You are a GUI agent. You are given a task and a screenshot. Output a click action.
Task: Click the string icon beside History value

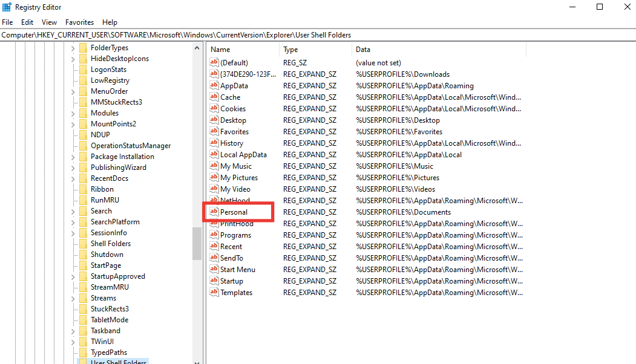[214, 143]
